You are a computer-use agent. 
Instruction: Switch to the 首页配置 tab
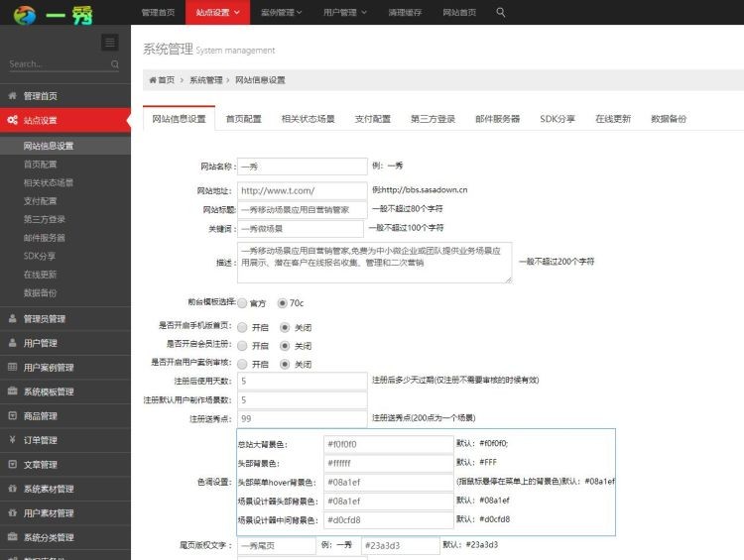(243, 119)
